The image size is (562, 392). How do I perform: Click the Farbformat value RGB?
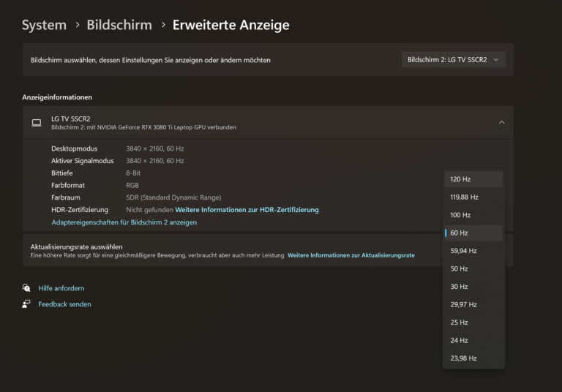[x=132, y=185]
